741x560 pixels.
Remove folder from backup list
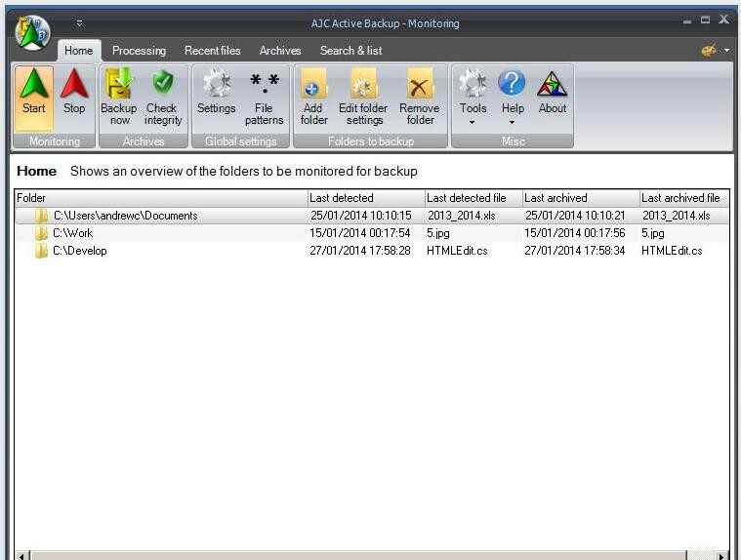pyautogui.click(x=420, y=99)
